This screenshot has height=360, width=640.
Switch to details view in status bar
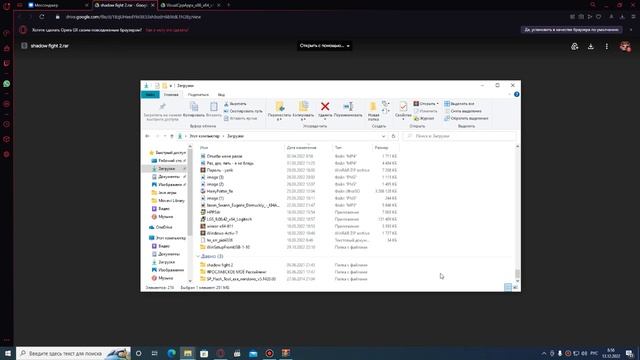[508, 287]
